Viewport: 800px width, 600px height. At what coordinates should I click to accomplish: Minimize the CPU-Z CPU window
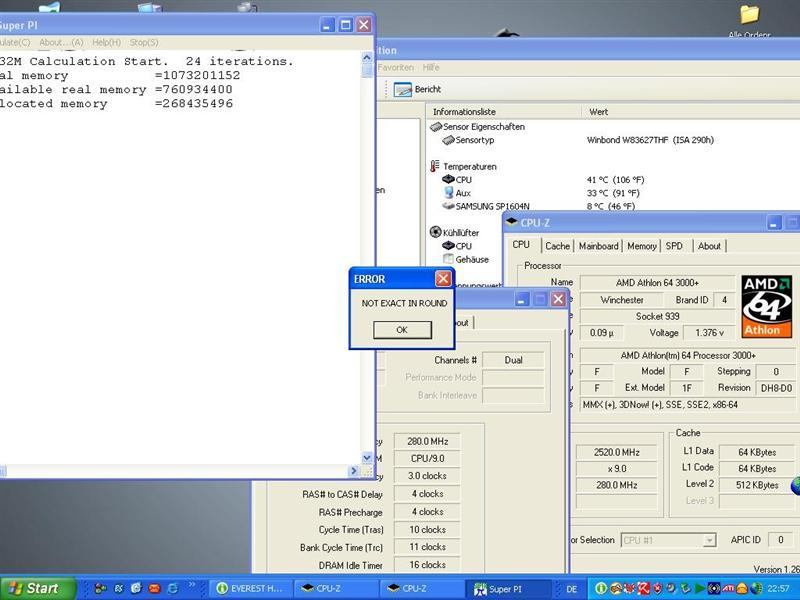click(x=774, y=223)
